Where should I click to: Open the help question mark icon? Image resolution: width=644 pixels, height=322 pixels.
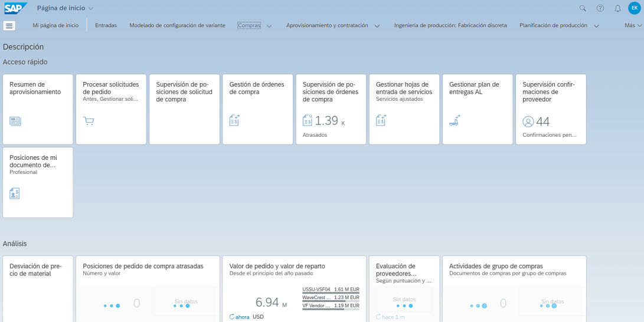(x=600, y=8)
